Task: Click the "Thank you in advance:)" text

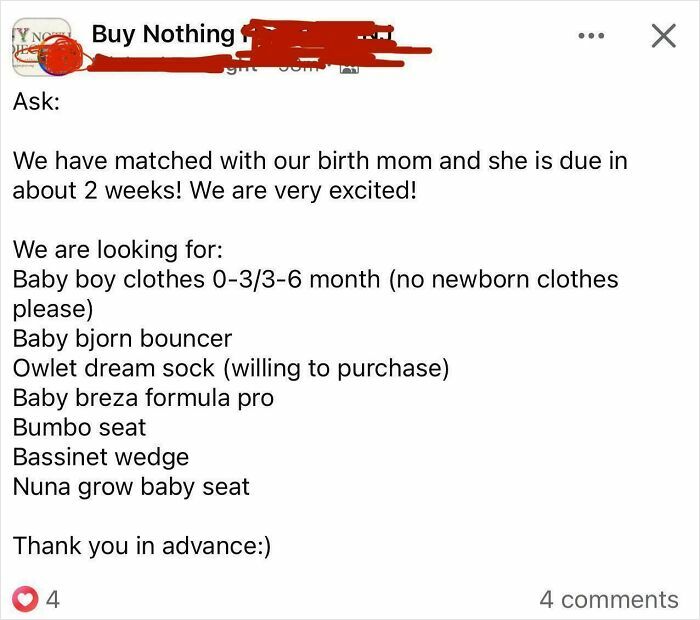Action: (x=142, y=546)
